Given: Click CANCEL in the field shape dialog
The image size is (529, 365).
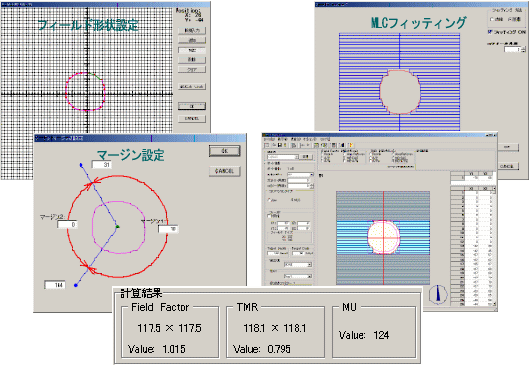Looking at the screenshot, I should pyautogui.click(x=192, y=118).
